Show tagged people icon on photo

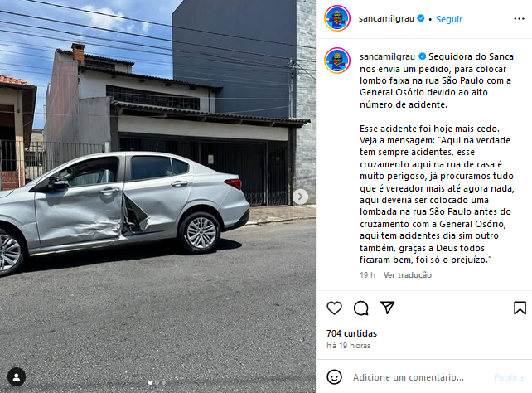(x=17, y=376)
